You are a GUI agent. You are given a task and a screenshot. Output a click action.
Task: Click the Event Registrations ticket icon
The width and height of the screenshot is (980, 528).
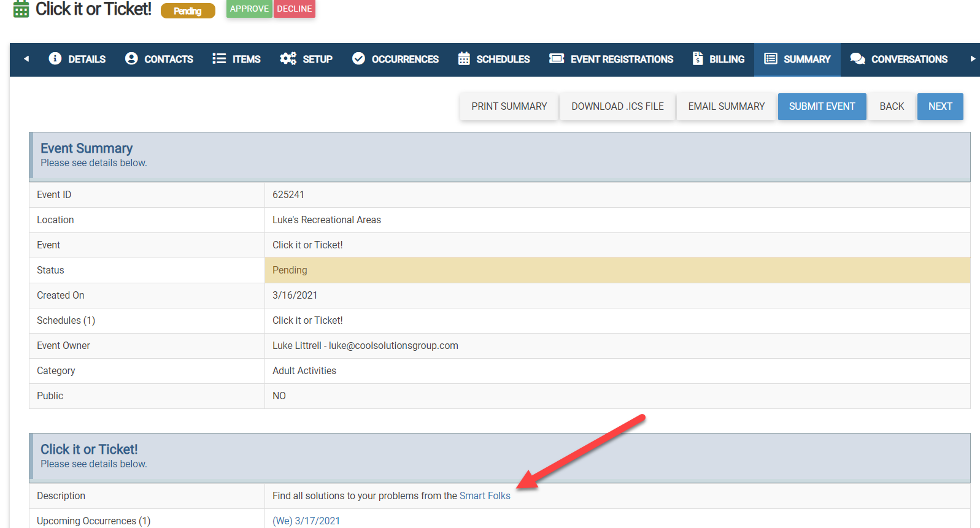[x=557, y=59]
